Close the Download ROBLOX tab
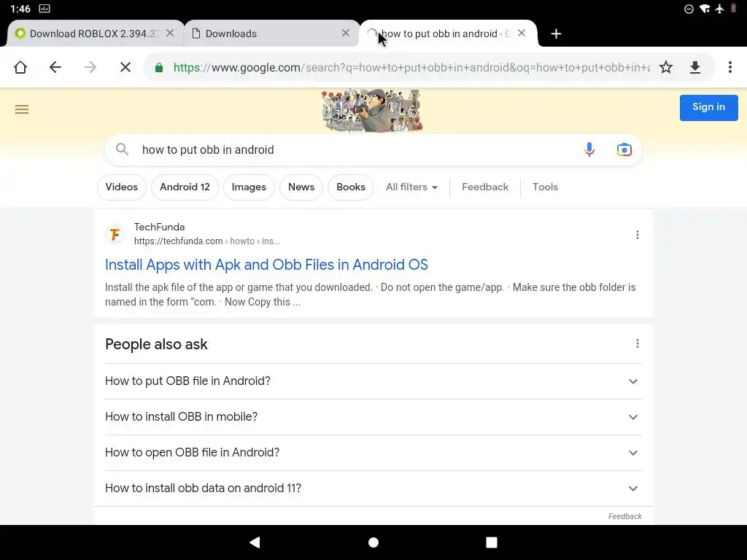This screenshot has height=560, width=747. [x=170, y=34]
